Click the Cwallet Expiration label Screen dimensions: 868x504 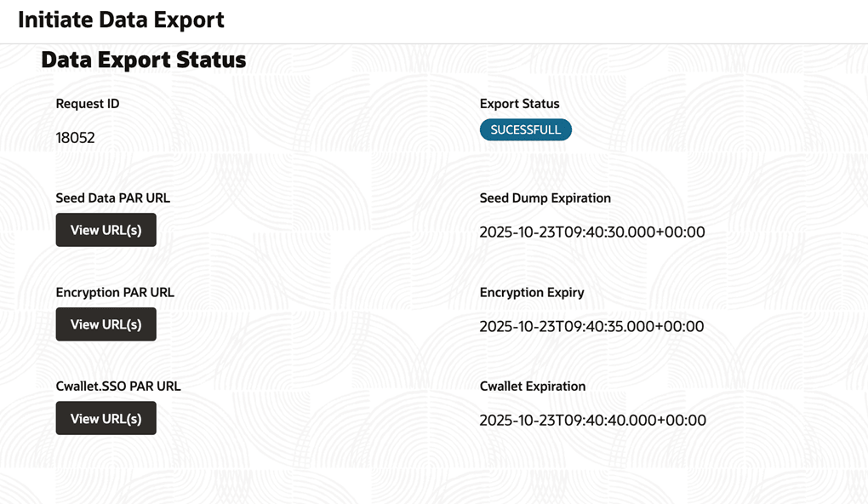point(533,386)
